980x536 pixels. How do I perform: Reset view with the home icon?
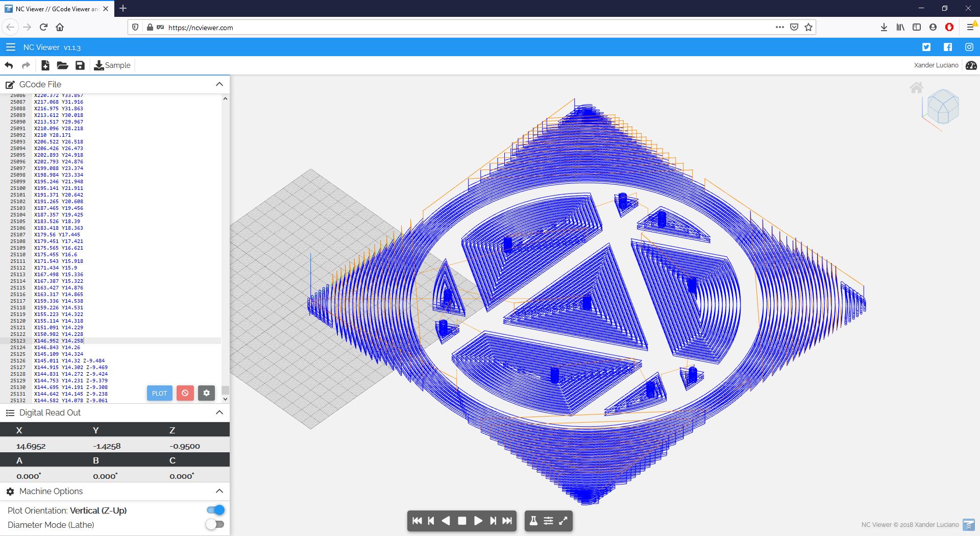point(917,88)
